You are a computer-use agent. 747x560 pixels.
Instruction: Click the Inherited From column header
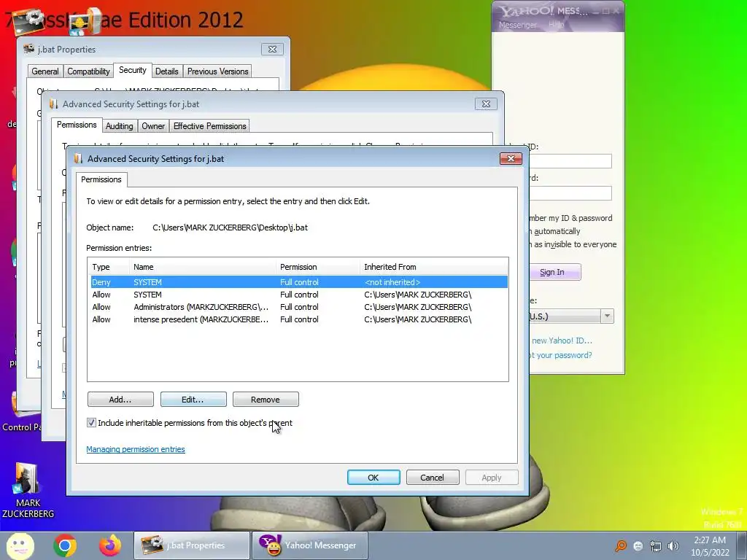tap(433, 267)
